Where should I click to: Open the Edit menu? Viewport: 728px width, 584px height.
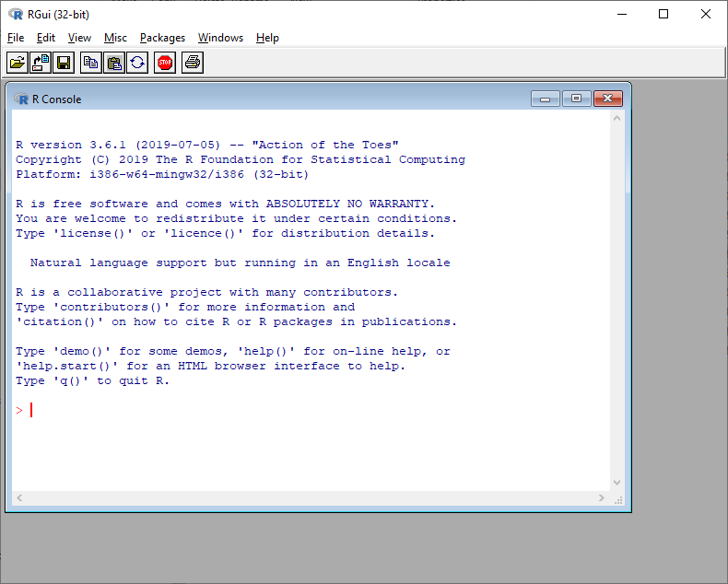point(46,38)
